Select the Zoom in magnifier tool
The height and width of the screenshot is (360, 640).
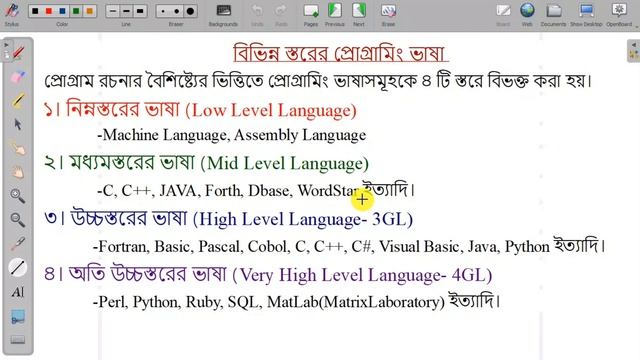(18, 196)
